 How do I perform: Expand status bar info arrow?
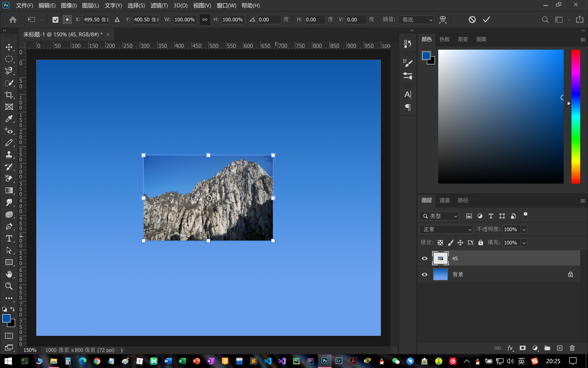[x=122, y=350]
